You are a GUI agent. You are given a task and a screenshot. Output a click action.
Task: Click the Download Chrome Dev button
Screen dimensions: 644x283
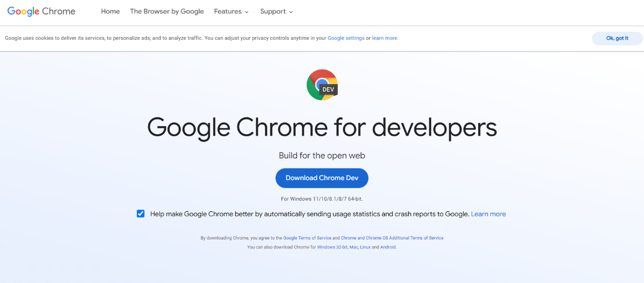(322, 178)
